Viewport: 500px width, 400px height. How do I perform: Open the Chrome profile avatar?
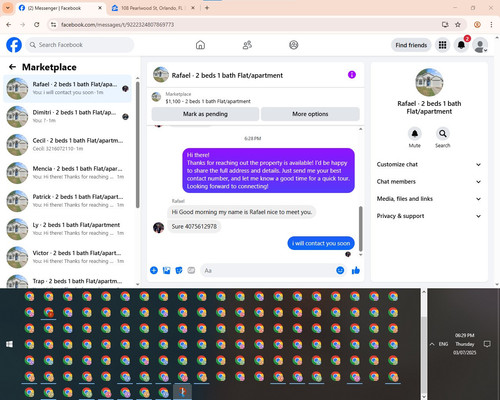click(477, 24)
